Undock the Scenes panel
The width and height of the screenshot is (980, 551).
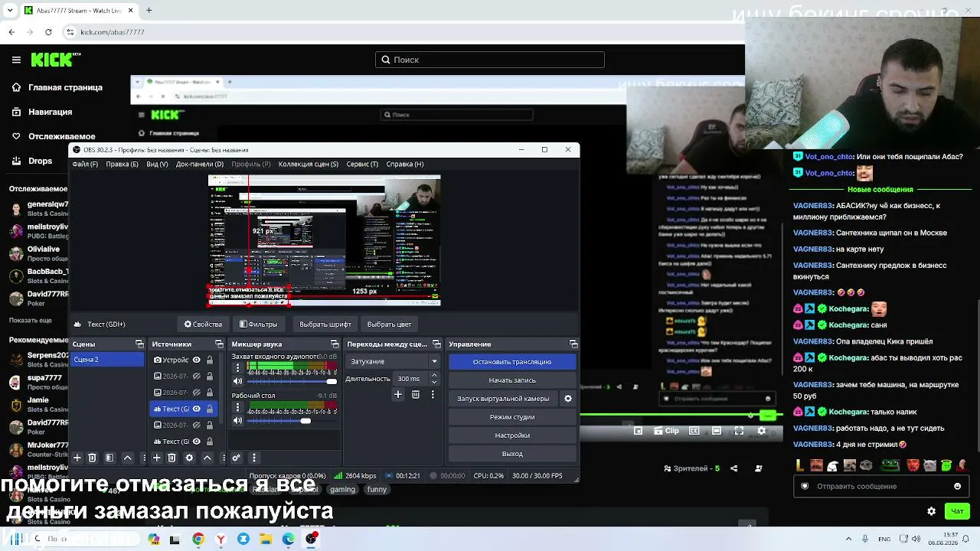click(139, 344)
